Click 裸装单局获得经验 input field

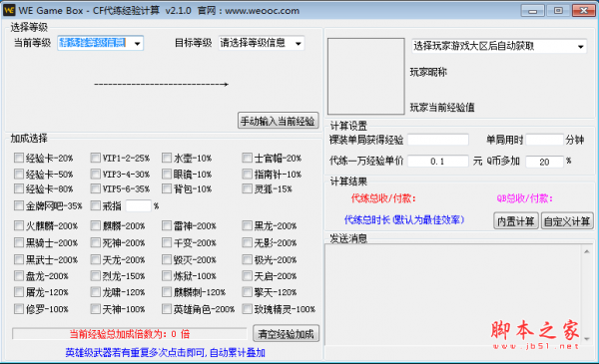point(438,140)
